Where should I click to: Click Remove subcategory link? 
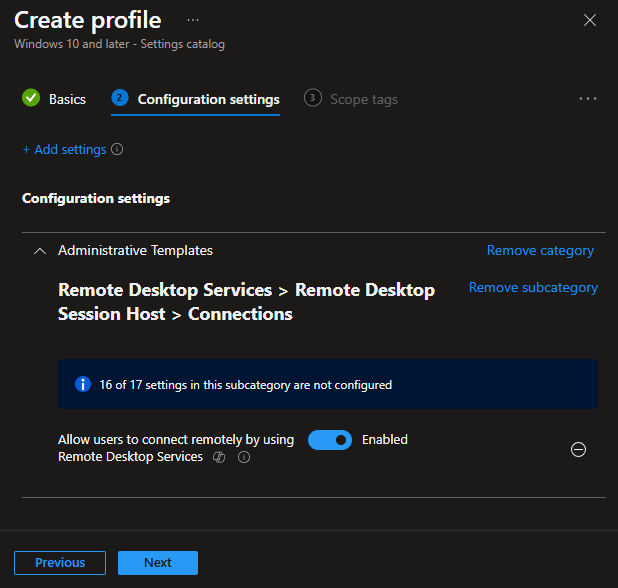click(533, 288)
